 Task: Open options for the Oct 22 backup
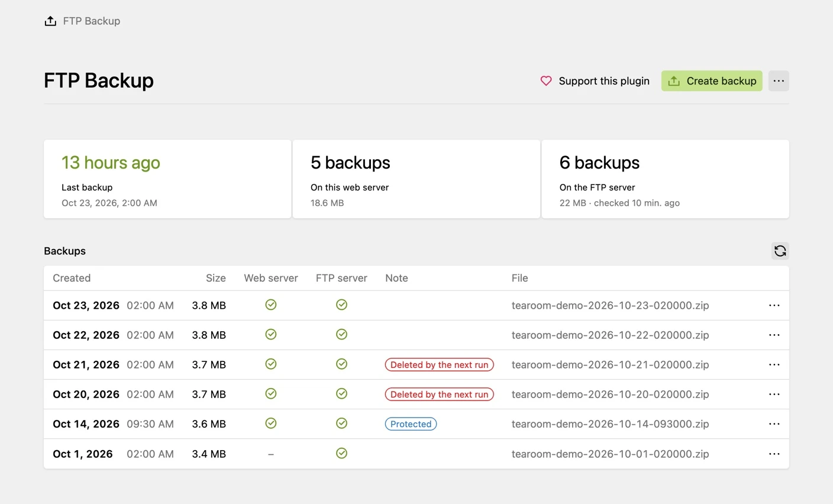click(774, 335)
